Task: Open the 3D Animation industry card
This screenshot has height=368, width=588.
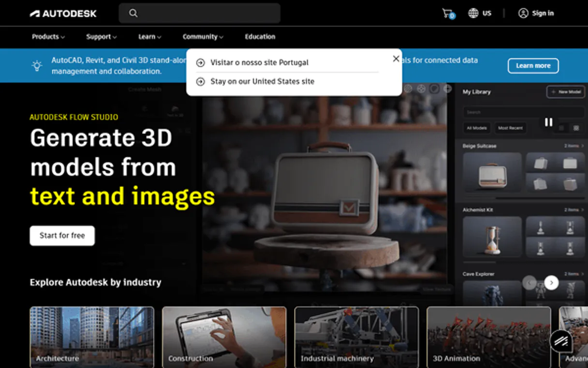Action: (x=489, y=337)
